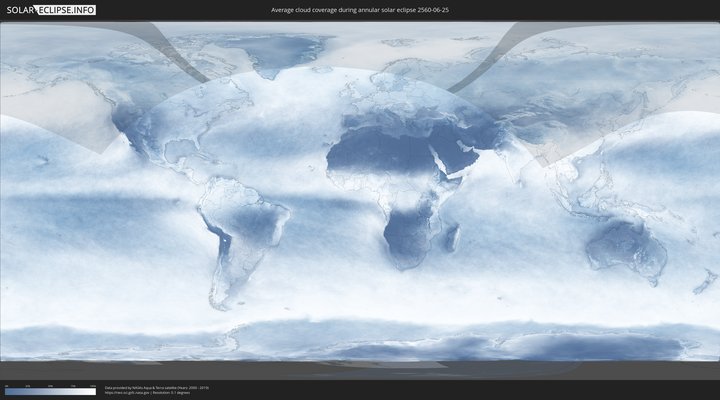Image resolution: width=720 pixels, height=400 pixels.
Task: Click Australia on the cloud coverage map
Action: pyautogui.click(x=627, y=247)
